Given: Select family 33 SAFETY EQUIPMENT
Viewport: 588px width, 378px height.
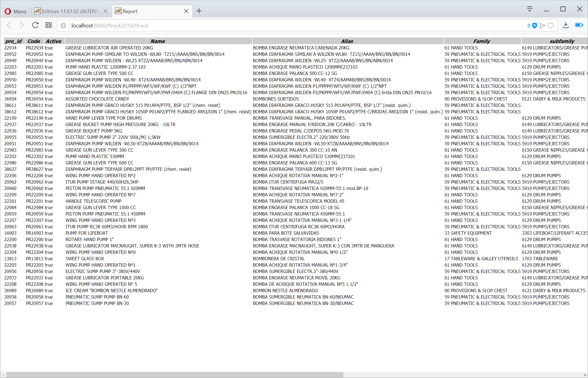Looking at the screenshot, I should 468,233.
